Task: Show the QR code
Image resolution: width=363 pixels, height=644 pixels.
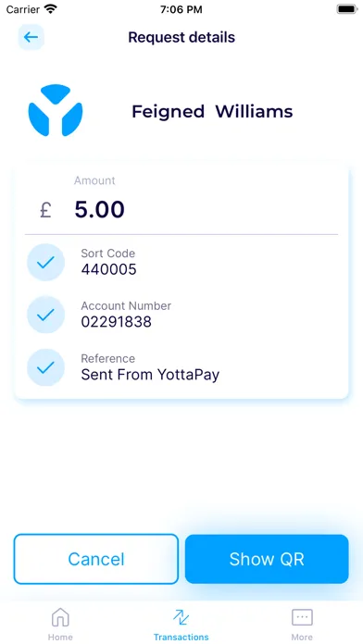Action: pyautogui.click(x=267, y=559)
